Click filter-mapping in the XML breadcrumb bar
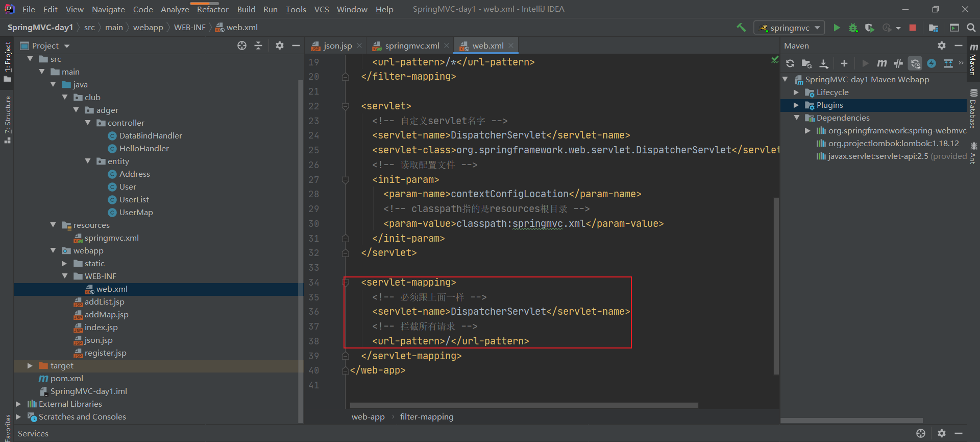Screen dimensions: 980x442 point(426,416)
